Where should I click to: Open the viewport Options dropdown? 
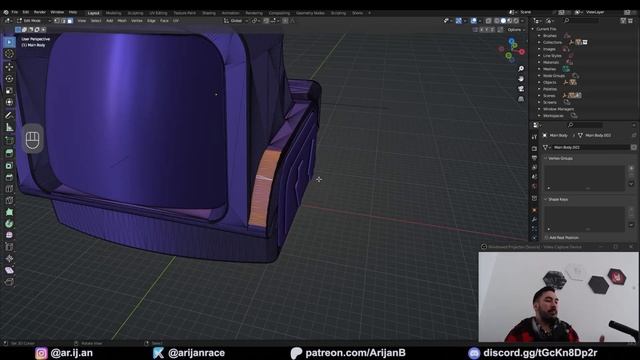515,30
